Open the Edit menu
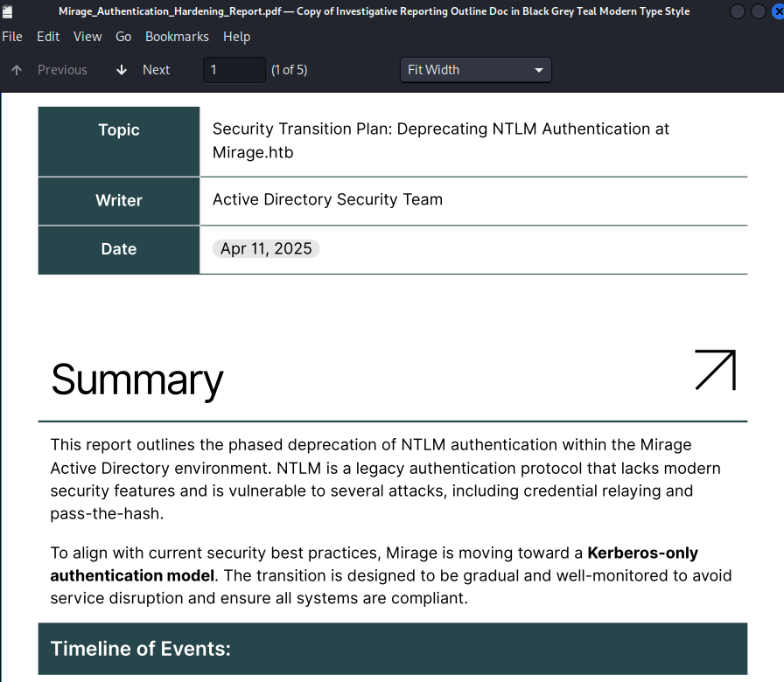Viewport: 784px width, 682px height. (48, 37)
